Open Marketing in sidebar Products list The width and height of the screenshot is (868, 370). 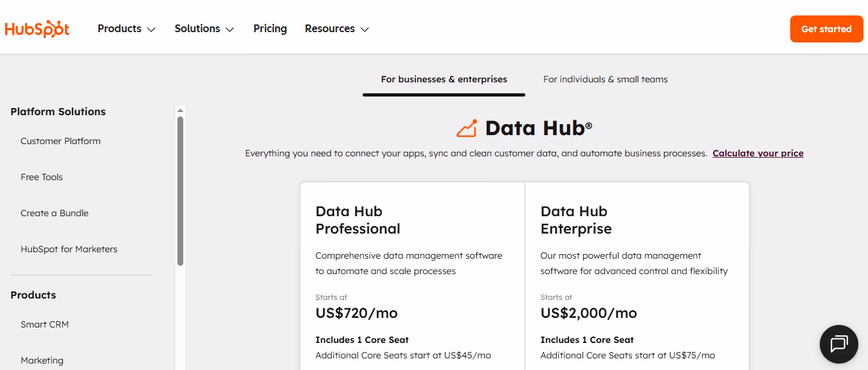pos(42,360)
